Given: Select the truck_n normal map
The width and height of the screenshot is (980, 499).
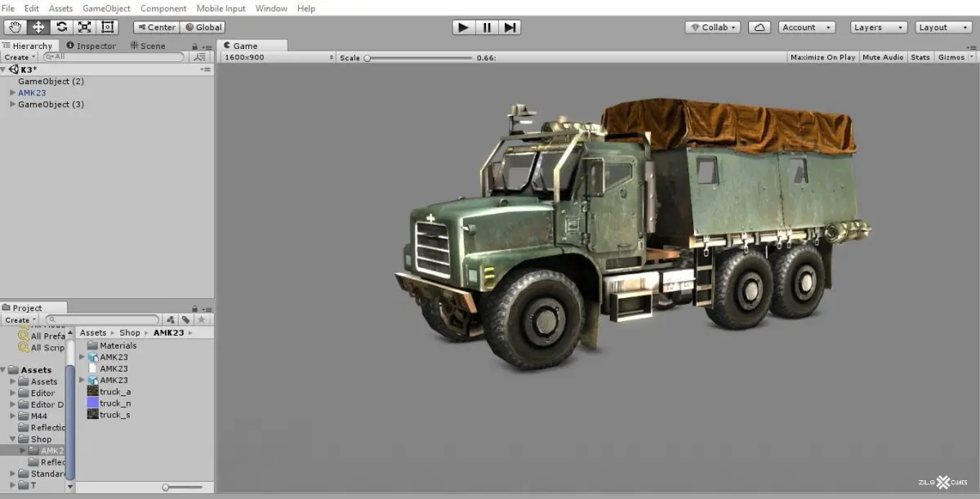Looking at the screenshot, I should coord(109,403).
